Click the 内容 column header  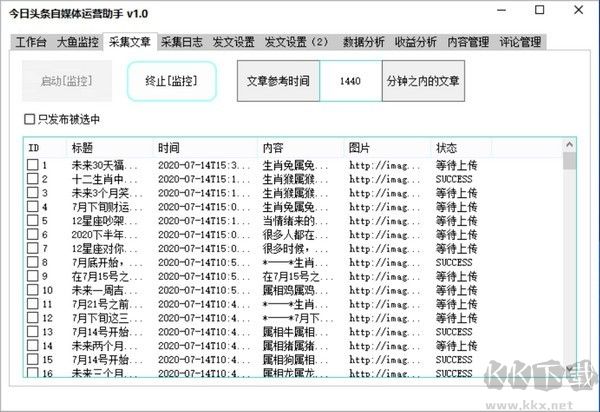point(301,148)
